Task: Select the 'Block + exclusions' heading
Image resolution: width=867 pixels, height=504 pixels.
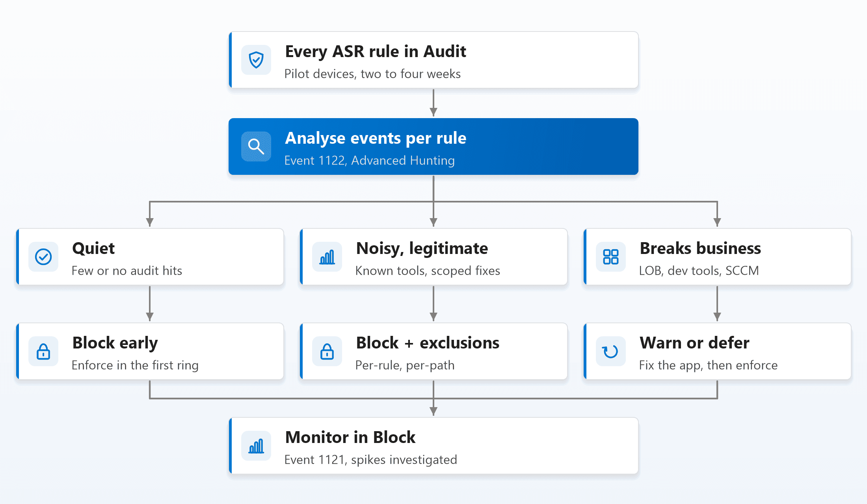Action: (x=428, y=343)
